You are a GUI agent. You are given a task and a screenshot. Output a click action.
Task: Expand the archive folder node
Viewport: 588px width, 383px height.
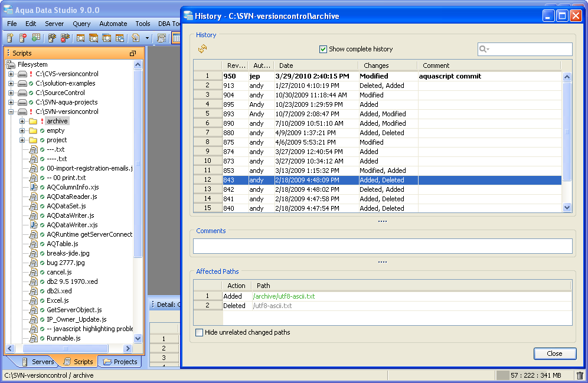coord(22,121)
